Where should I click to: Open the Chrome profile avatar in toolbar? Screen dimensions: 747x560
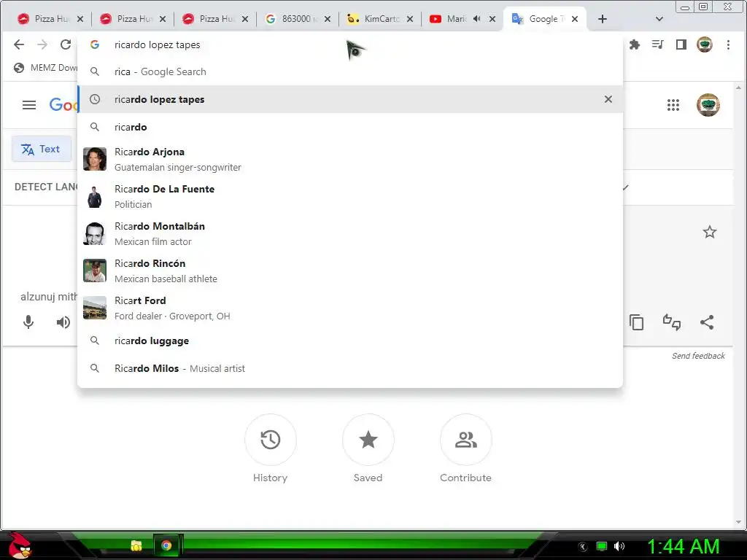point(705,44)
